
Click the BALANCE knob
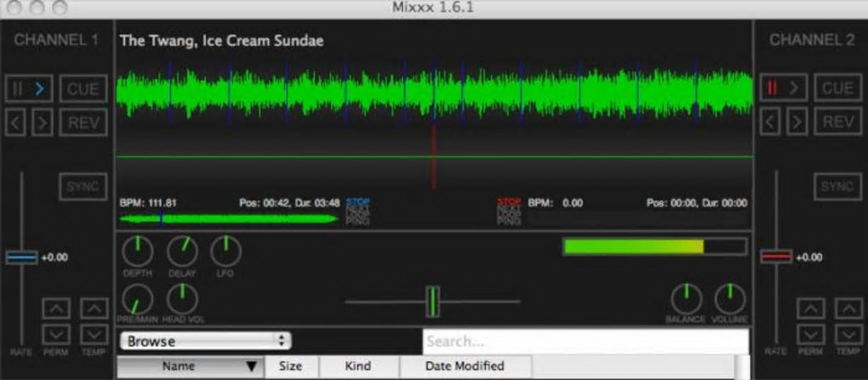[687, 298]
